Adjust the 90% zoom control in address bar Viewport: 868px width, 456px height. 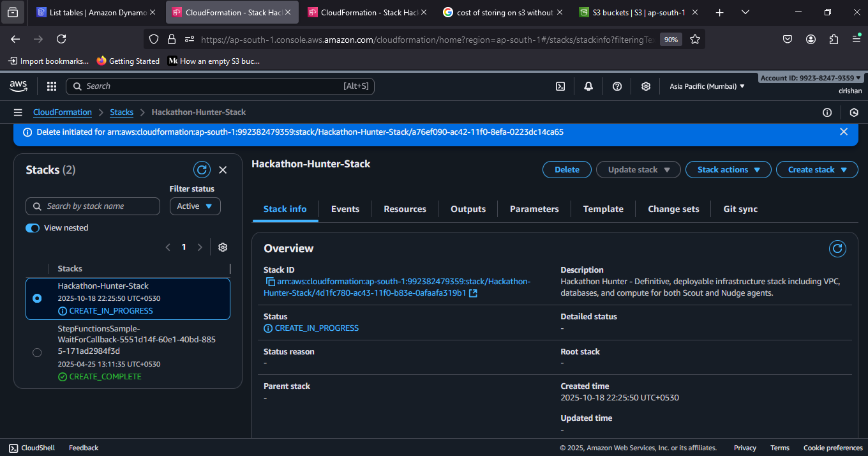671,39
